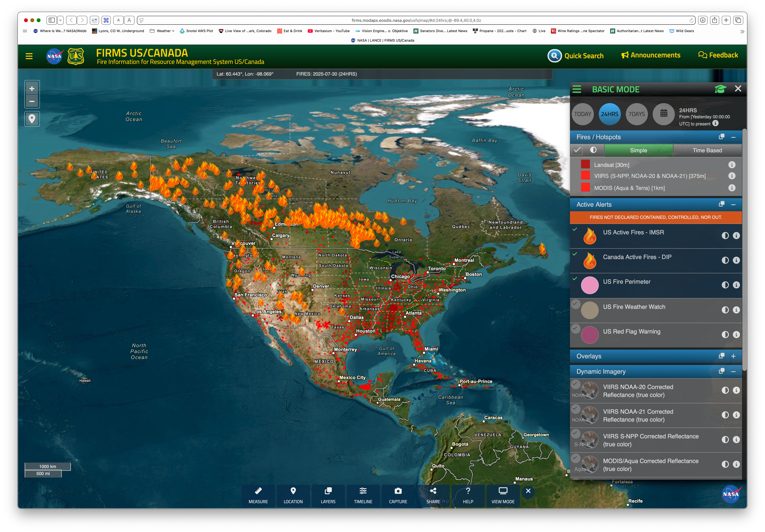Image resolution: width=765 pixels, height=532 pixels.
Task: Click the location pin button below zoom
Action: [x=32, y=119]
